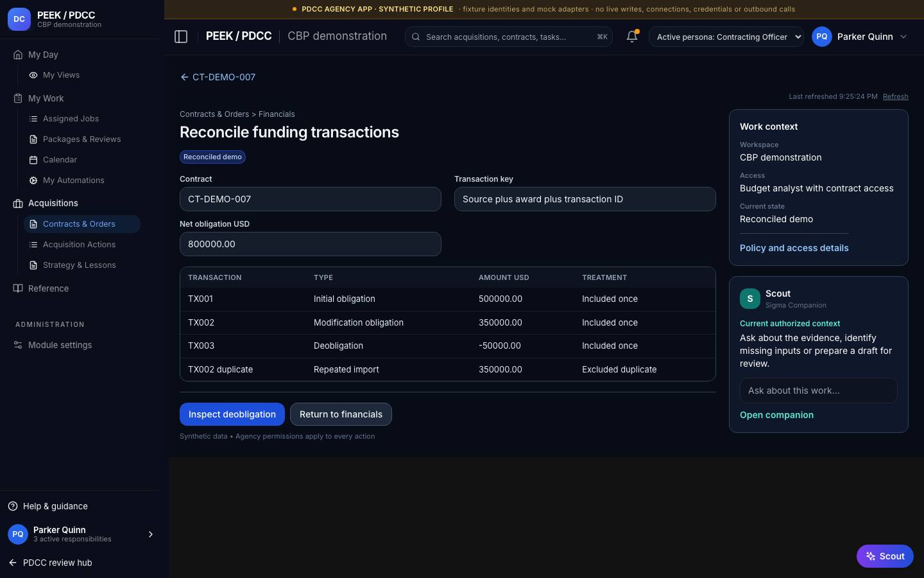Click the DC workspace logo badge
Image resolution: width=924 pixels, height=578 pixels.
[19, 19]
